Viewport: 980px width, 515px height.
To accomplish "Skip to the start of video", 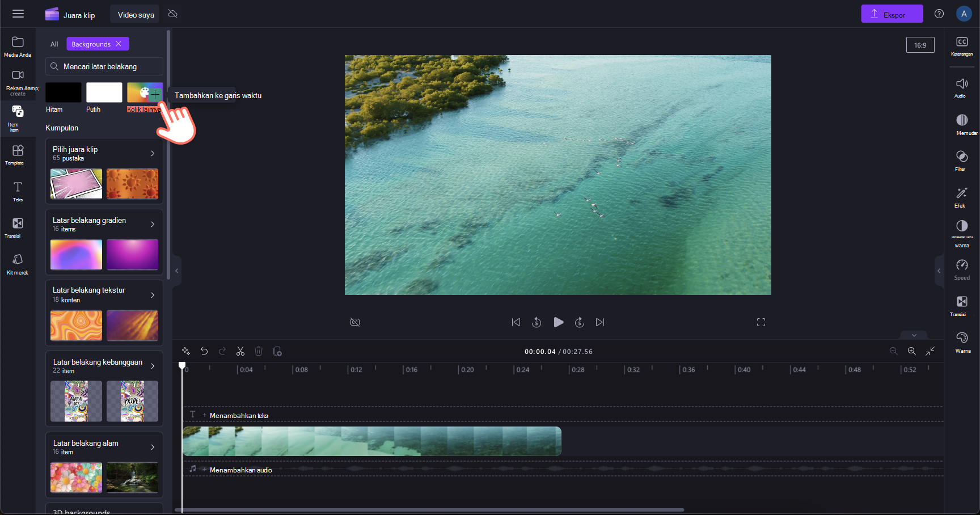I will (x=516, y=322).
